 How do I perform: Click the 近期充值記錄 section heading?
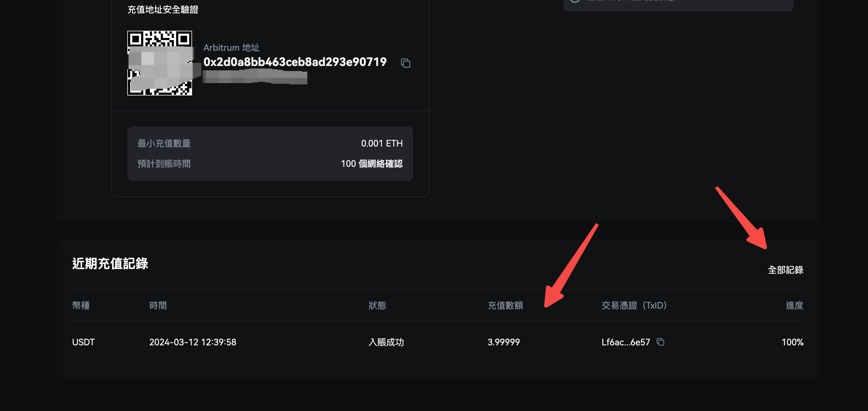tap(110, 263)
